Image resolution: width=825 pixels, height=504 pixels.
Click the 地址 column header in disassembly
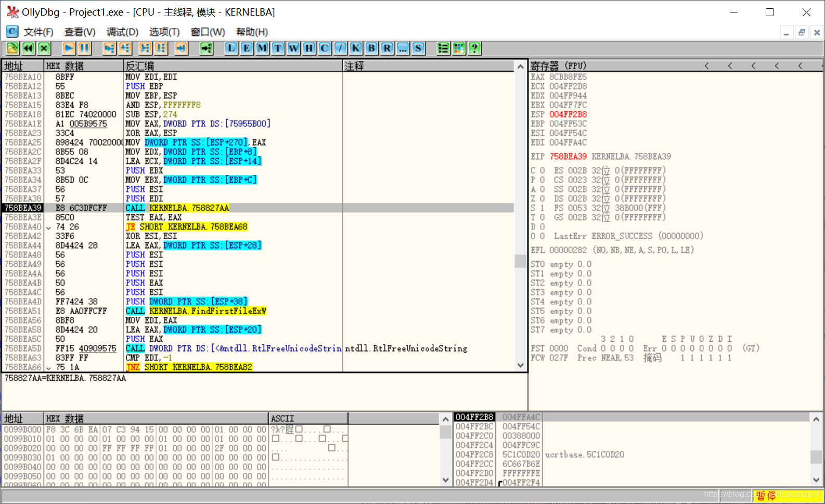[23, 66]
